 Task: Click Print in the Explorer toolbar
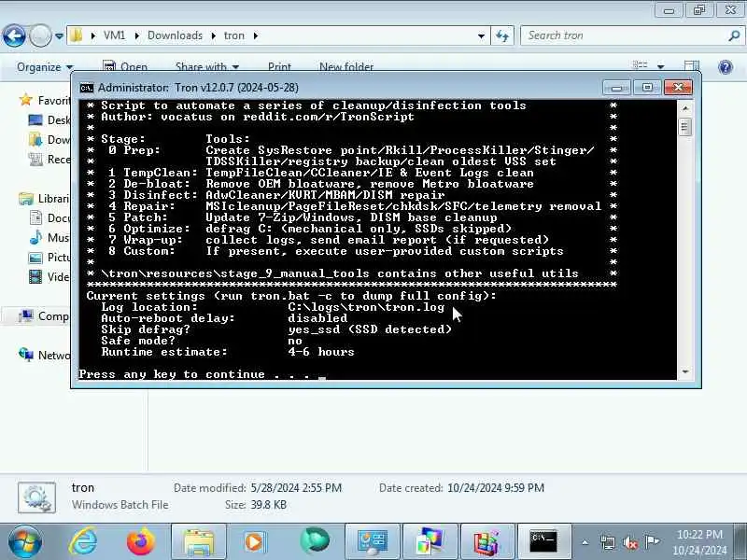[279, 67]
